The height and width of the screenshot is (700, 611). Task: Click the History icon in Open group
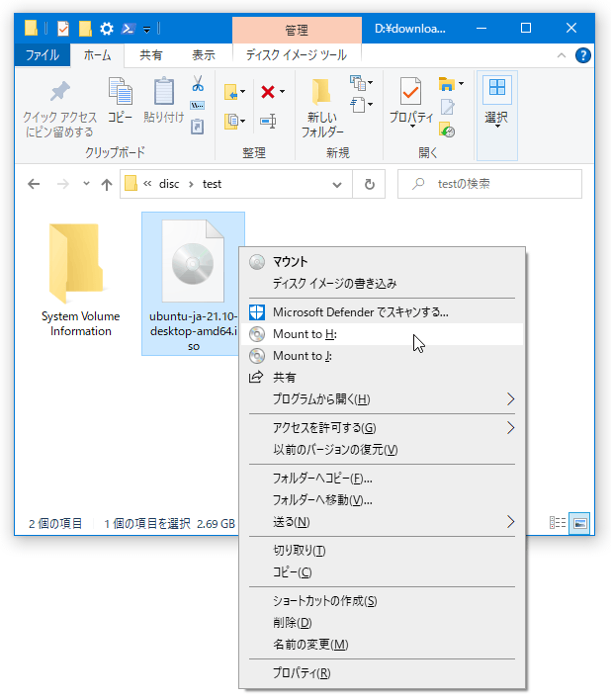pyautogui.click(x=447, y=130)
